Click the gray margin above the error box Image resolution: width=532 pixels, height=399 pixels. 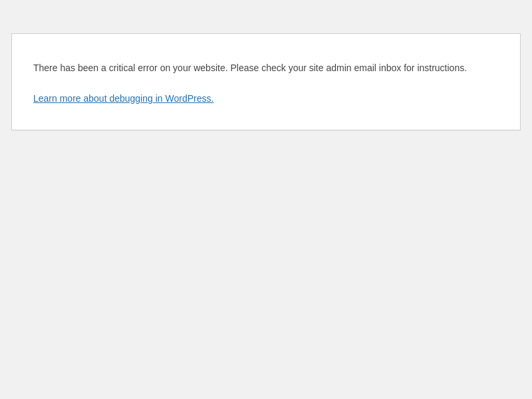pos(266,17)
